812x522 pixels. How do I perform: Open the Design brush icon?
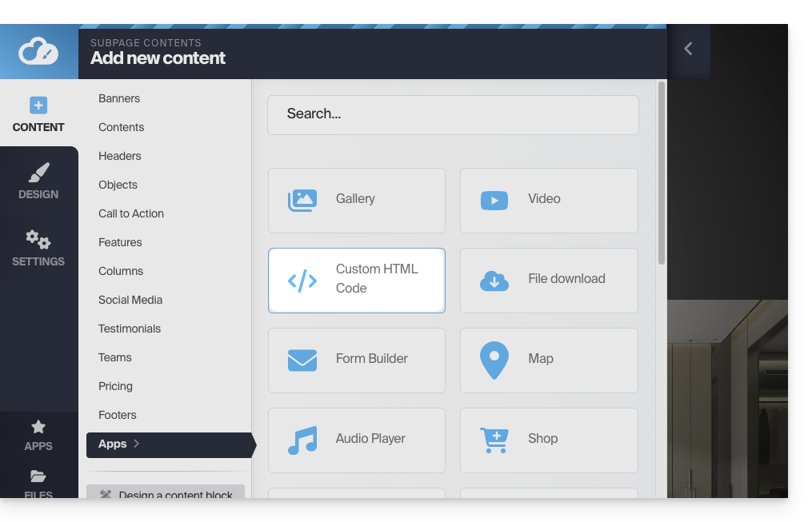[x=38, y=173]
